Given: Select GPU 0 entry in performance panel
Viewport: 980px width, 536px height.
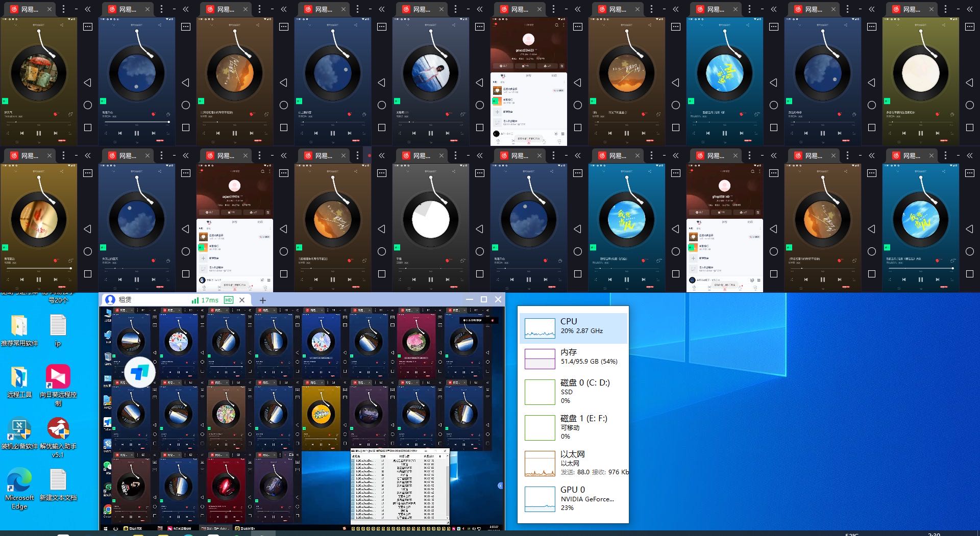Looking at the screenshot, I should click(573, 498).
